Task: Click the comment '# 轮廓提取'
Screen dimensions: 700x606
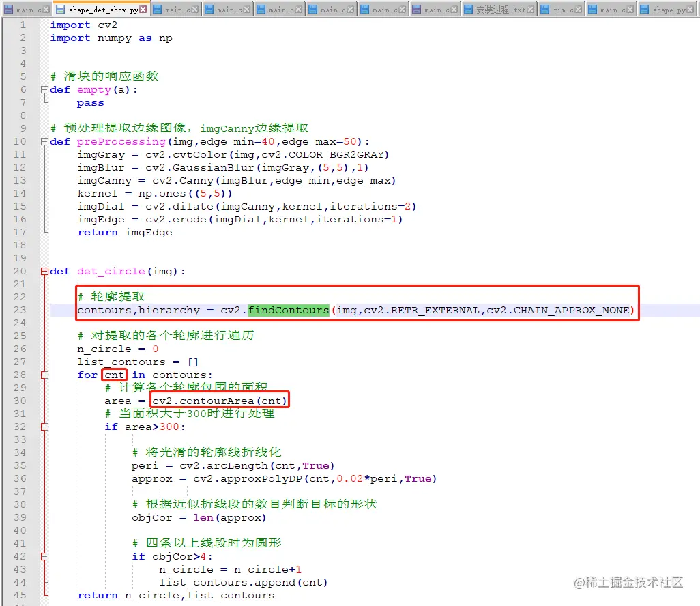Action: click(x=111, y=297)
